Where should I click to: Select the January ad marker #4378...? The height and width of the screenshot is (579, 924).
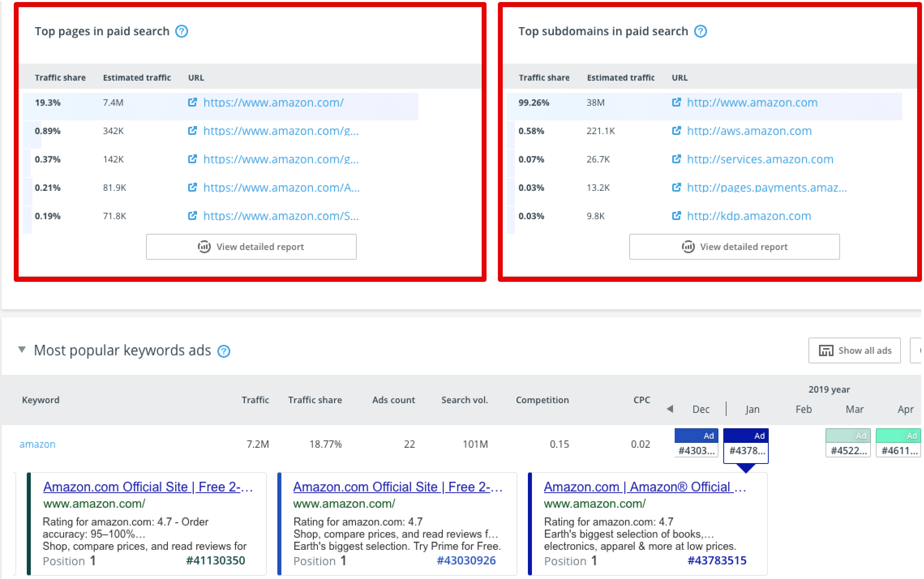[746, 446]
